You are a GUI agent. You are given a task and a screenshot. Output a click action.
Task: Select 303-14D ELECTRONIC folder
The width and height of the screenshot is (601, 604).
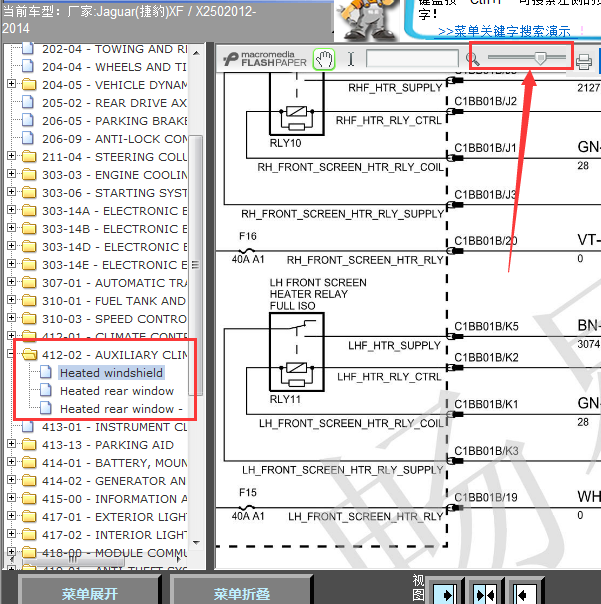click(x=114, y=247)
